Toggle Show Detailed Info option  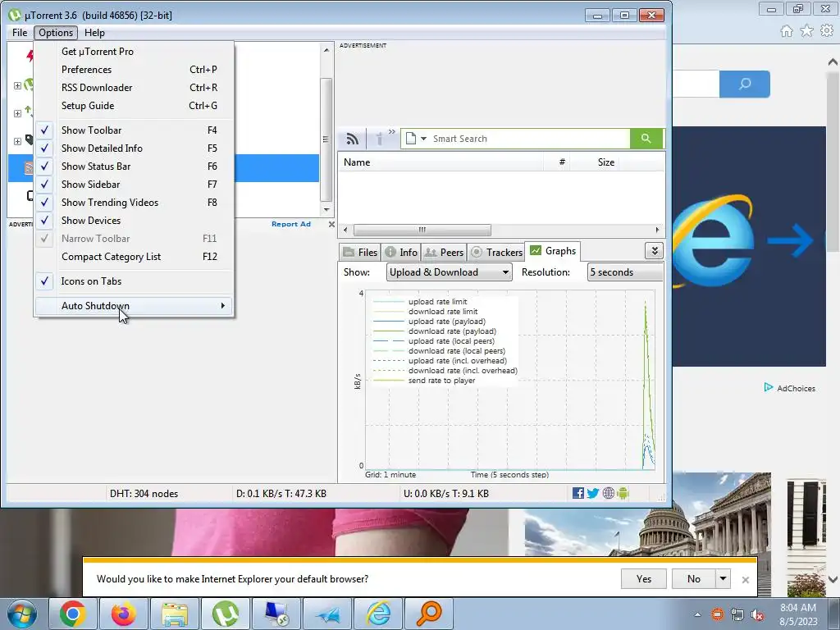coord(134,148)
